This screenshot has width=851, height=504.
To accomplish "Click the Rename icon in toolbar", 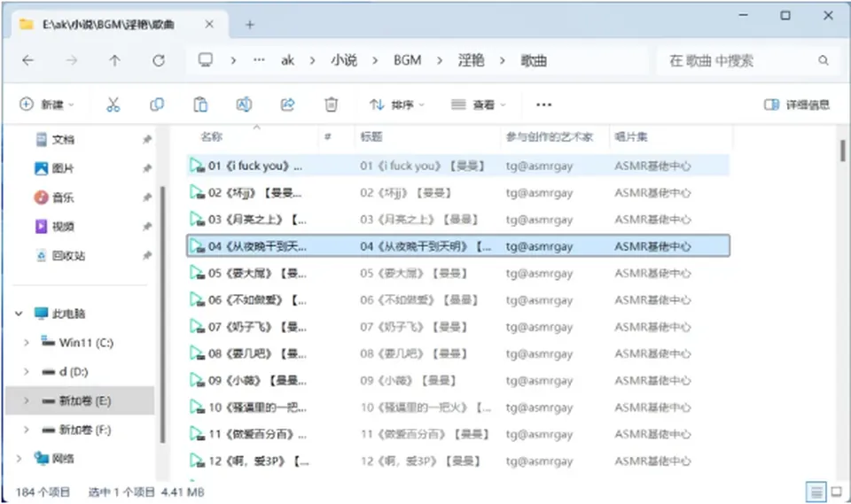I will [x=244, y=105].
